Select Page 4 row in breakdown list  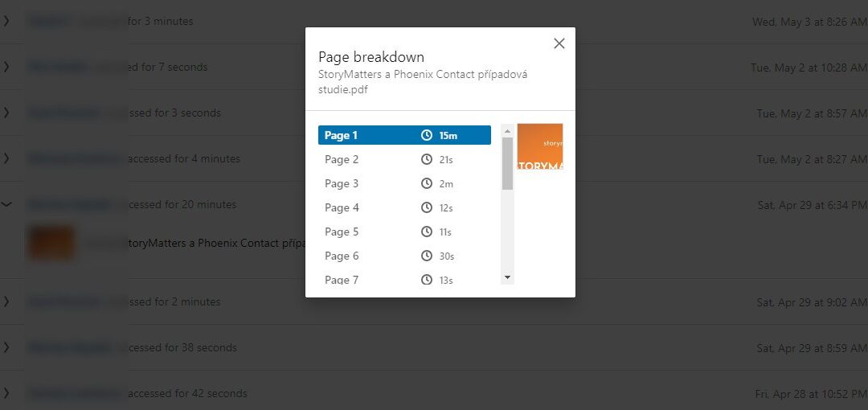(404, 207)
